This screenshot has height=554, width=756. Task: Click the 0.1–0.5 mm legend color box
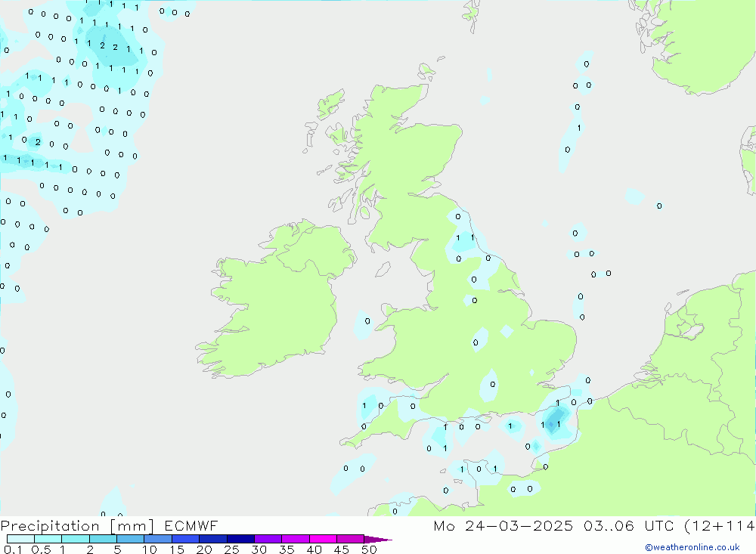20,539
